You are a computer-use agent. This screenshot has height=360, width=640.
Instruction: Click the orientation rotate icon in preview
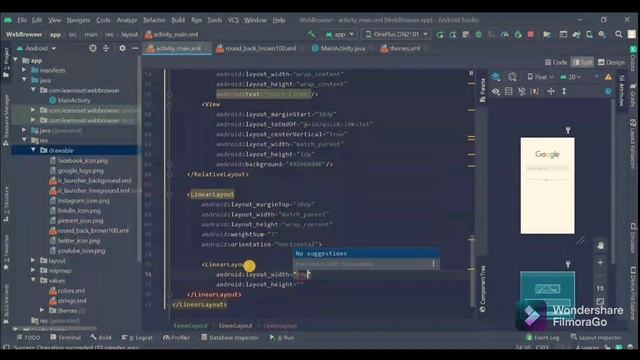[513, 76]
